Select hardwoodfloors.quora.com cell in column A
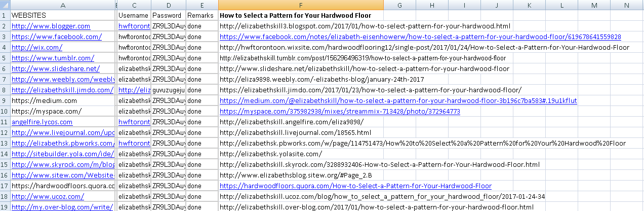 63,186
